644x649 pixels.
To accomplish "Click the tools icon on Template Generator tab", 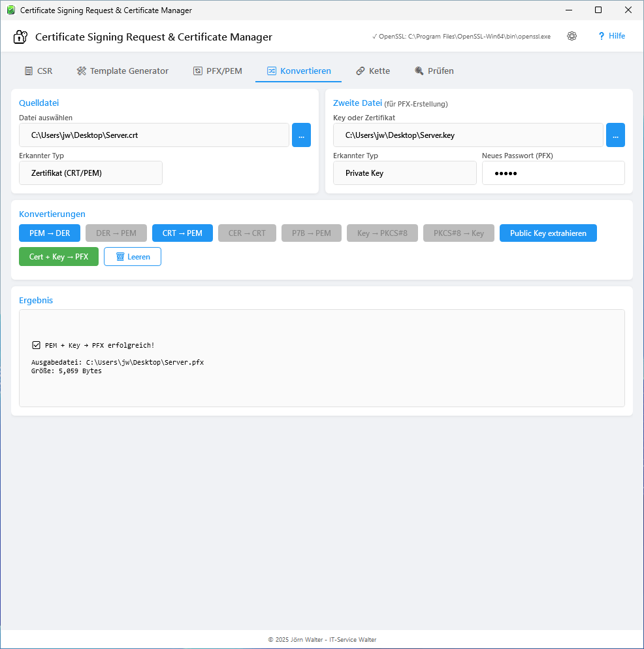I will 81,70.
